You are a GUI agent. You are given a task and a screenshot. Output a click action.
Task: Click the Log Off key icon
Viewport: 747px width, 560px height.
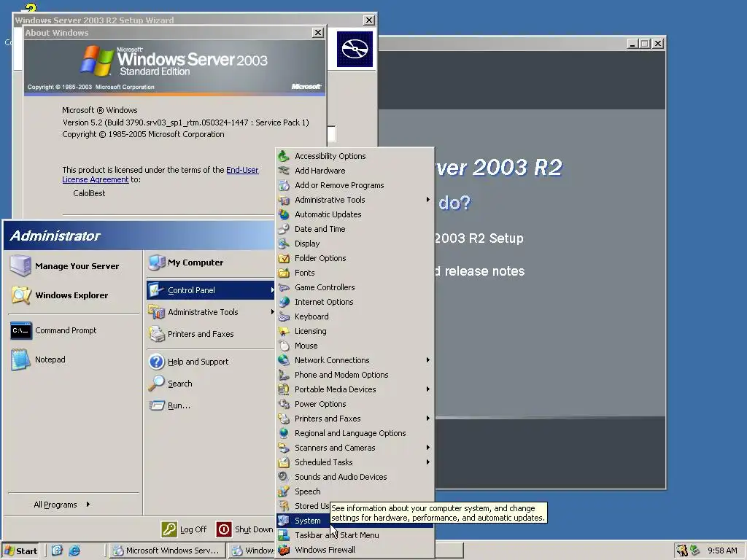click(169, 529)
